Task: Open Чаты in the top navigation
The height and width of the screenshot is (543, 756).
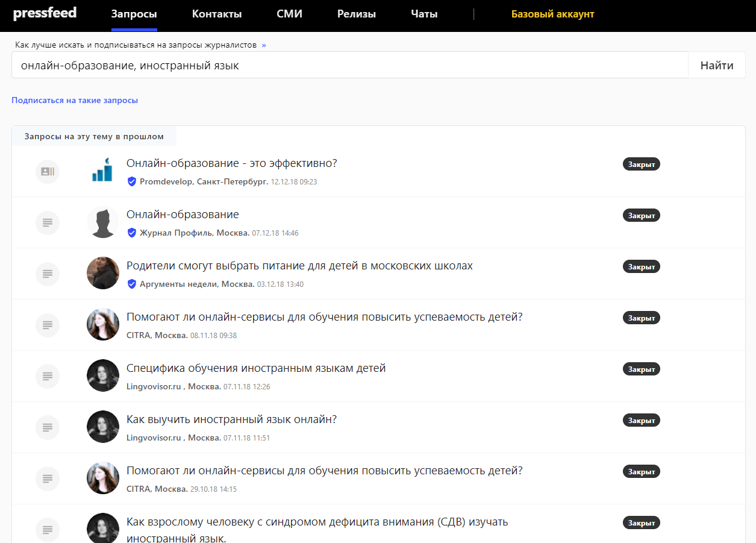Action: [424, 14]
